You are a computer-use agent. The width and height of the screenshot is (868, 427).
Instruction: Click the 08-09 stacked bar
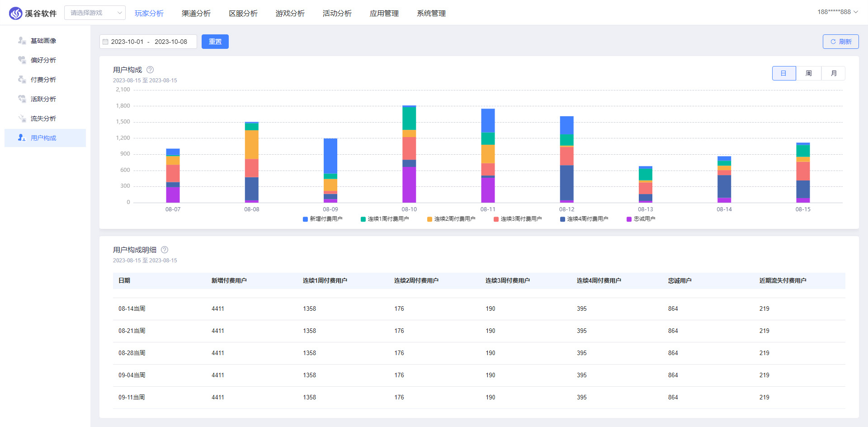coord(330,171)
